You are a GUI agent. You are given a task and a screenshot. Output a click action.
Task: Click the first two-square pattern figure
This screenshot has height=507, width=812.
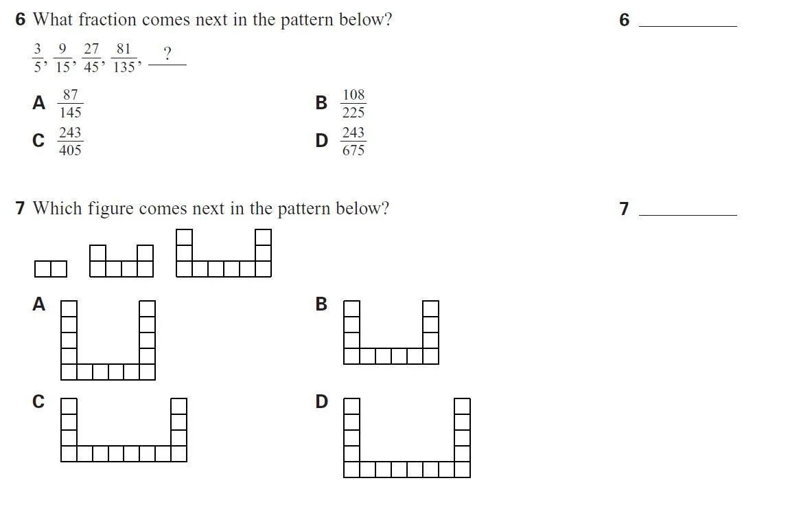tap(51, 269)
